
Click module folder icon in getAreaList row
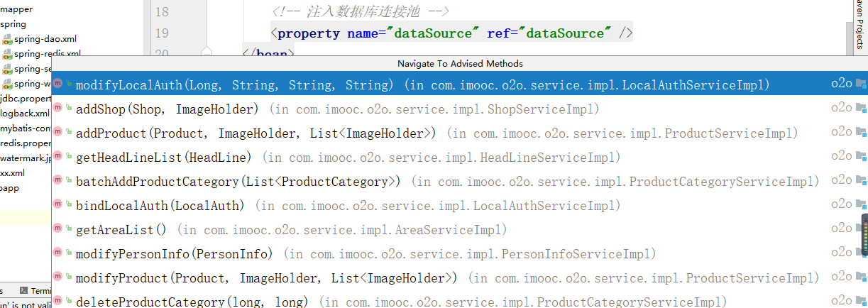pyautogui.click(x=861, y=229)
